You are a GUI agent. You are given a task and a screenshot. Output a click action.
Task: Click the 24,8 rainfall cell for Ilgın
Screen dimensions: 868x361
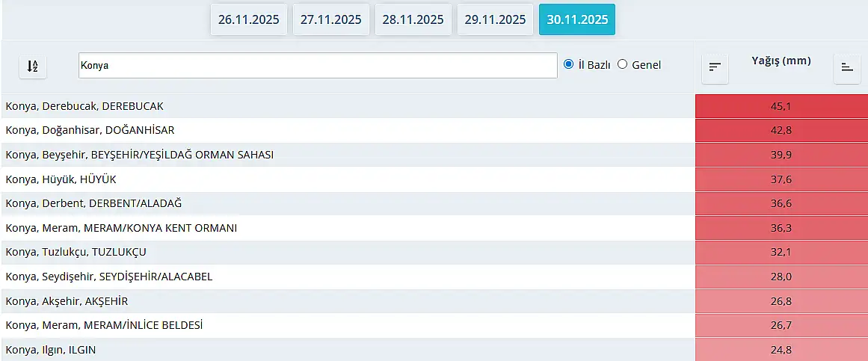pyautogui.click(x=781, y=350)
